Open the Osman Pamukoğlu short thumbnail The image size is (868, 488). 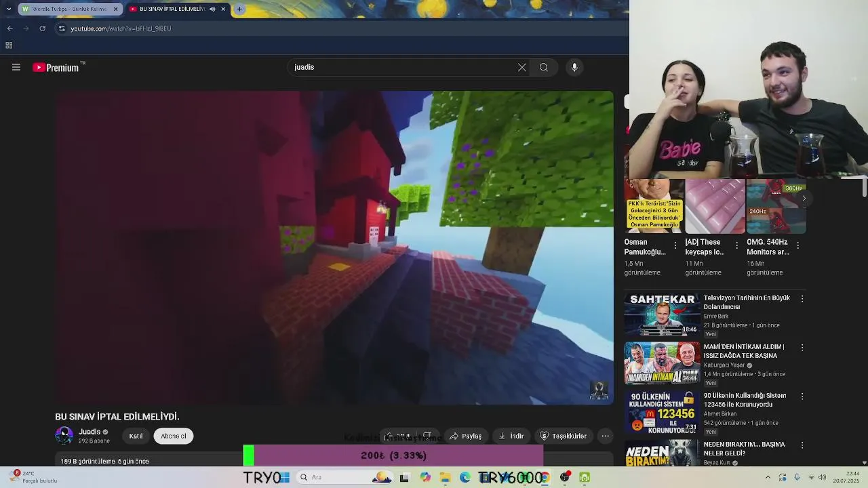(654, 206)
